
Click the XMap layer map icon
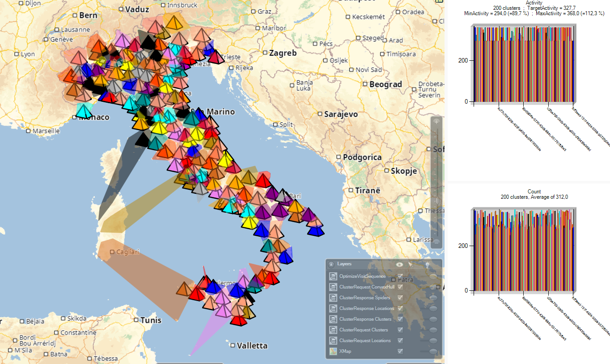(333, 351)
